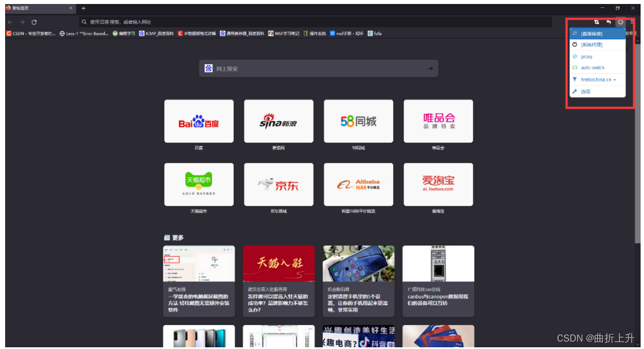Select the 新标签页 browser tab
Image resolution: width=644 pixels, height=349 pixels.
40,8
